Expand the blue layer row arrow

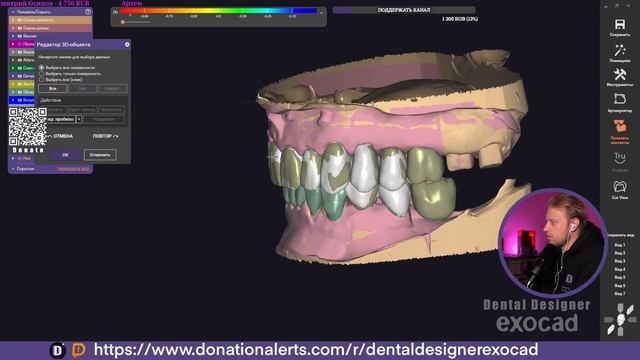point(13,100)
